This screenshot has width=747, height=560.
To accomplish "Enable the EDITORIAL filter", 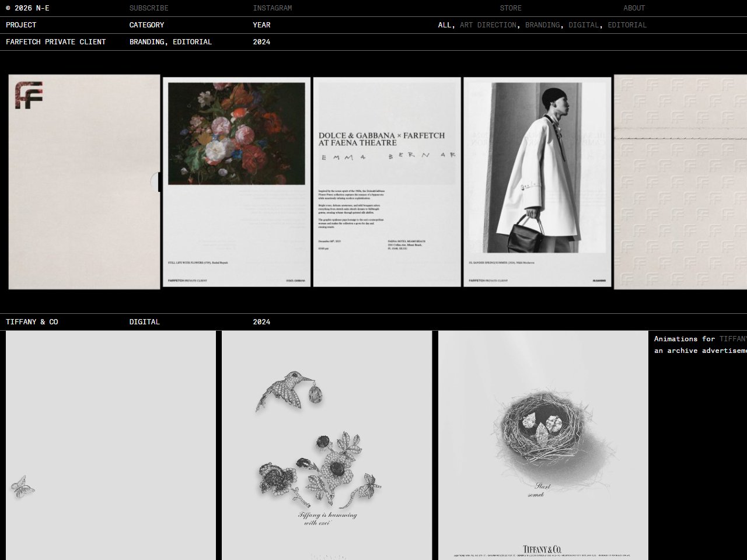I will [627, 25].
